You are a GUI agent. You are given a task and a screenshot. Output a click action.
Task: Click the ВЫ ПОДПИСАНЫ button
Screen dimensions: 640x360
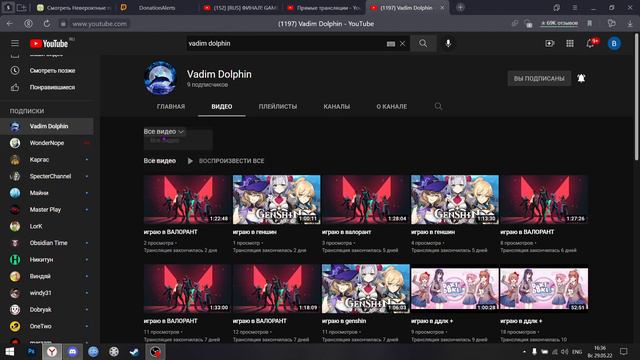point(539,78)
